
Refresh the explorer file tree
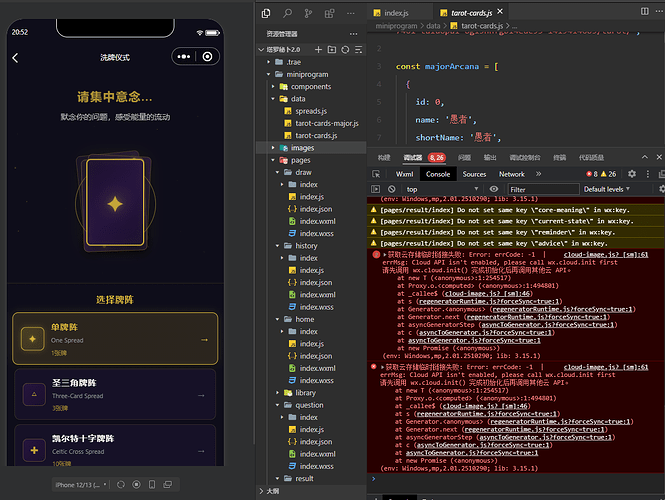(x=345, y=50)
